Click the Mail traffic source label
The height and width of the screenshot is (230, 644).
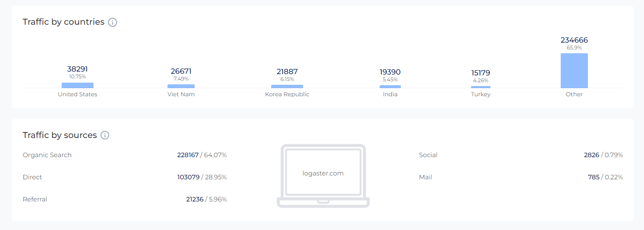coord(426,177)
